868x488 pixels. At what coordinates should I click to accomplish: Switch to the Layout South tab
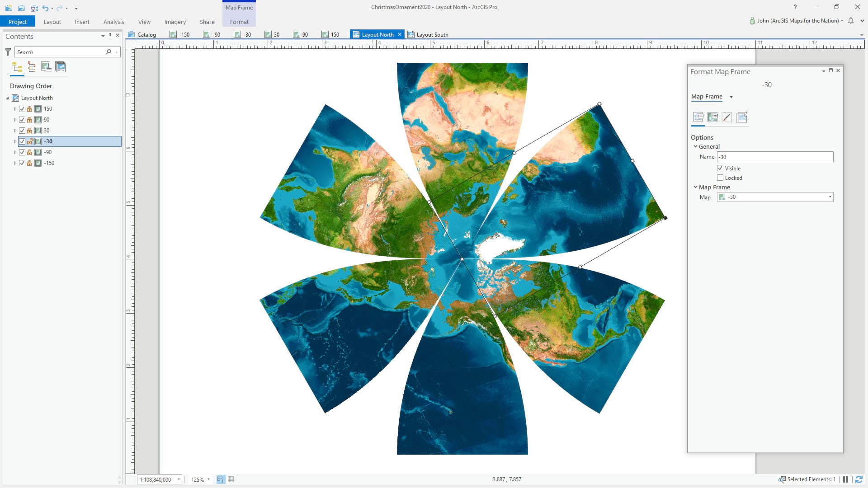pos(432,35)
